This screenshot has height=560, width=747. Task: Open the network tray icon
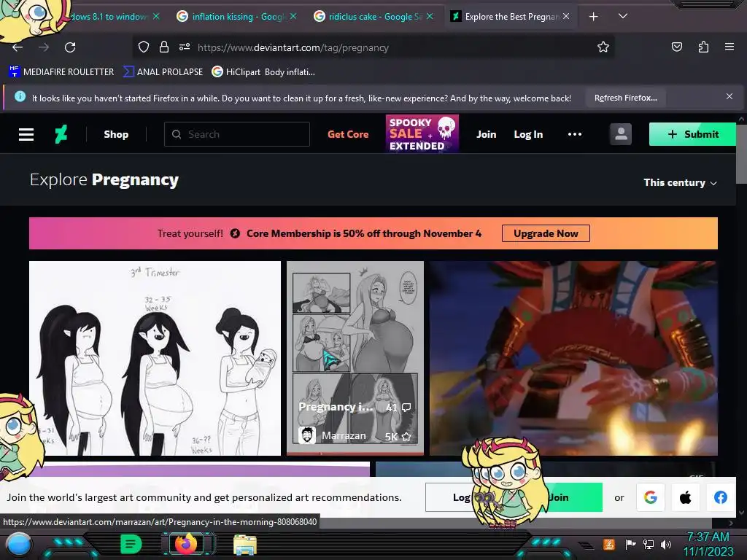[x=649, y=544]
